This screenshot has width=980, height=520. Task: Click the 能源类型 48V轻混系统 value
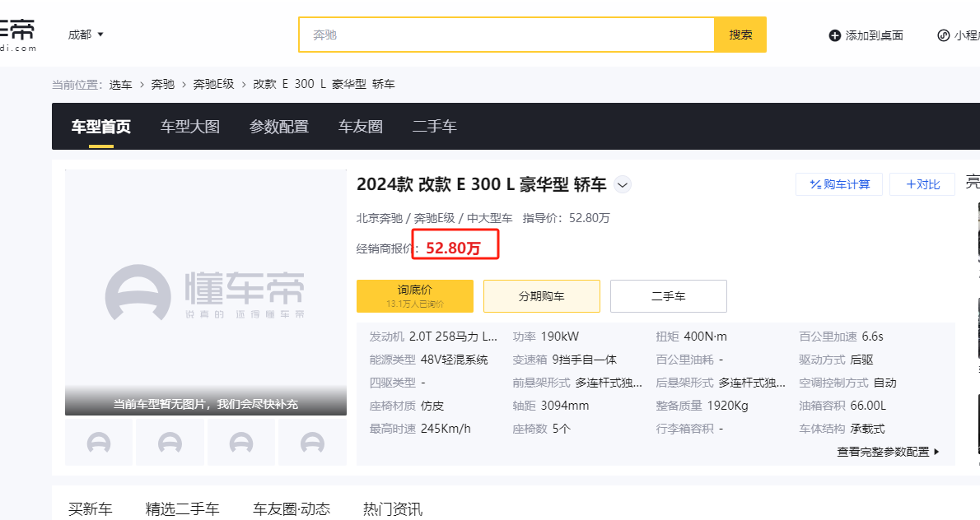tap(455, 360)
